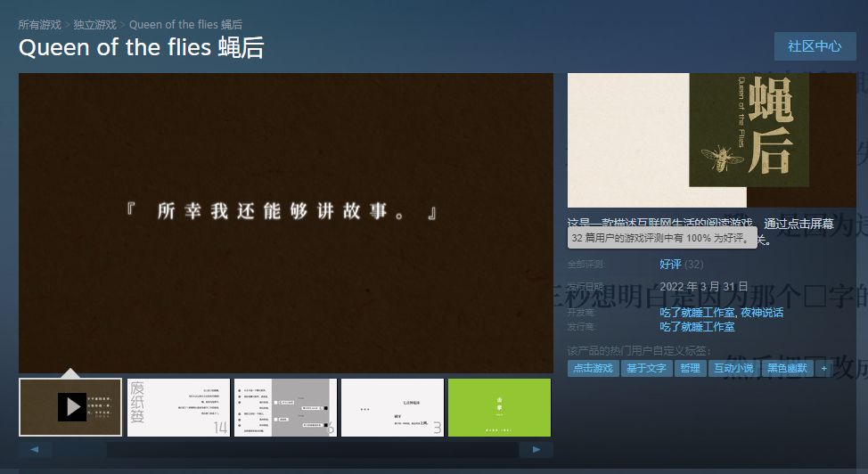Open the 好评 review summary link
This screenshot has height=474, width=868.
pyautogui.click(x=670, y=264)
